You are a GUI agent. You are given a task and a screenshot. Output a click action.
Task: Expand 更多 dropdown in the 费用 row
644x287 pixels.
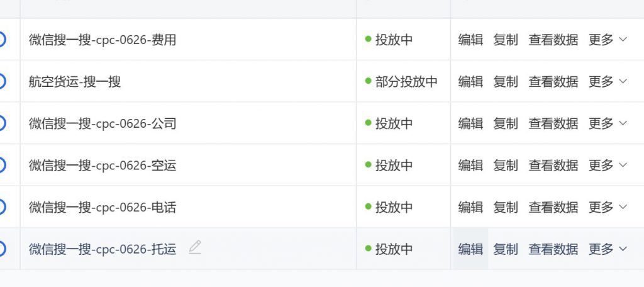608,40
